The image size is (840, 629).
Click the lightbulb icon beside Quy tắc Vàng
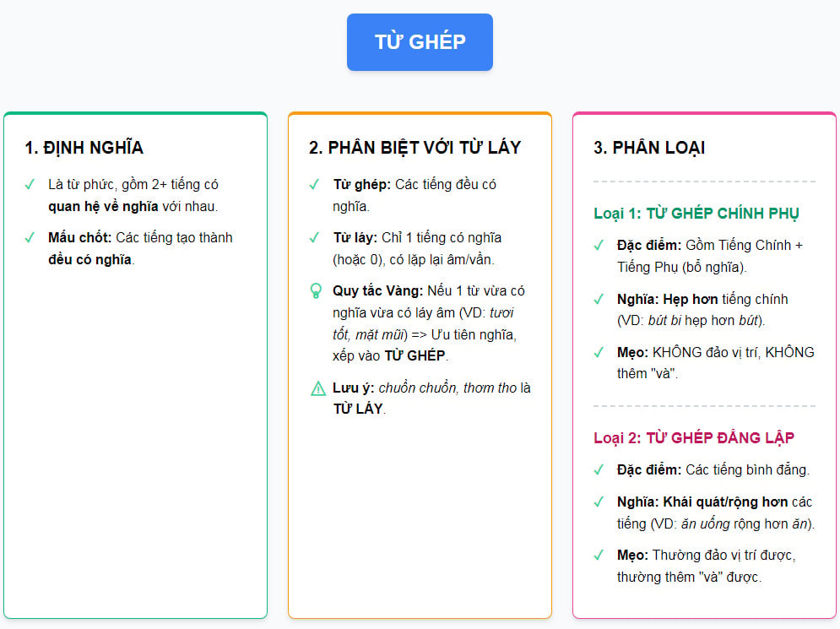click(x=316, y=291)
